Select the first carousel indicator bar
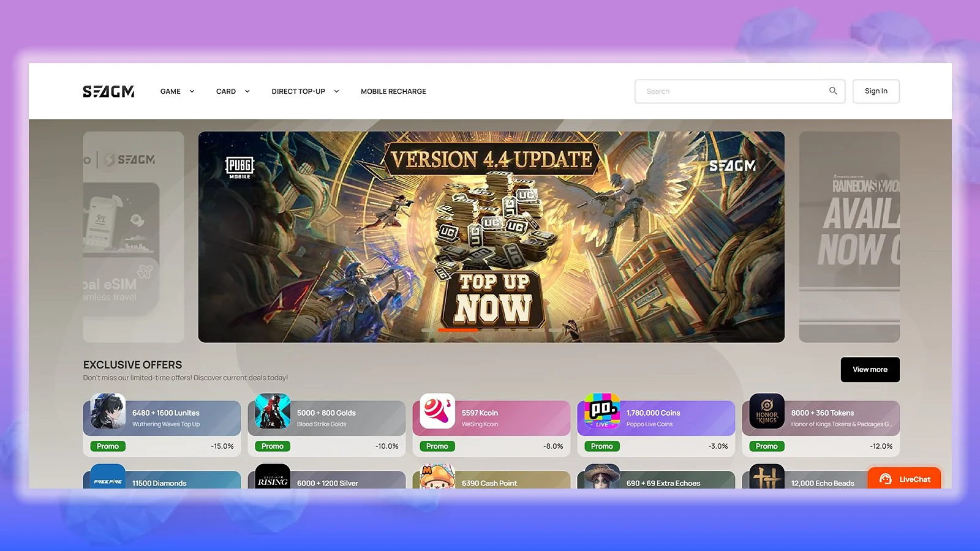Screen dimensions: 980x551 point(428,330)
